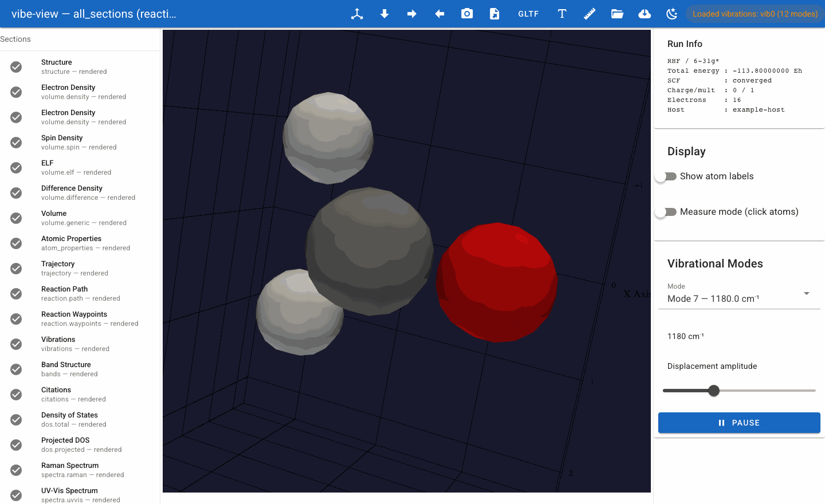Click the cloud download icon
The image size is (825, 504).
click(x=645, y=14)
